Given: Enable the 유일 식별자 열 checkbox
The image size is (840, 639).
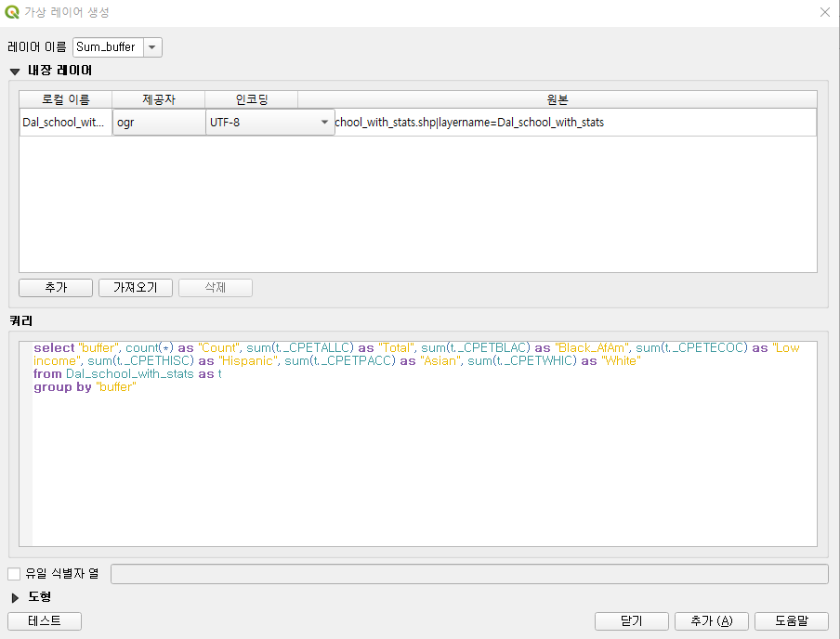Looking at the screenshot, I should point(14,574).
